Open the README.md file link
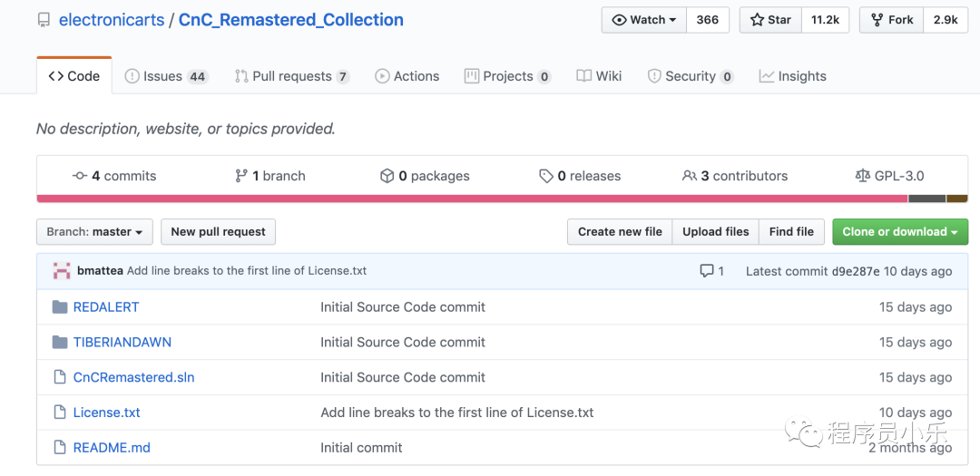980x476 pixels. coord(112,448)
